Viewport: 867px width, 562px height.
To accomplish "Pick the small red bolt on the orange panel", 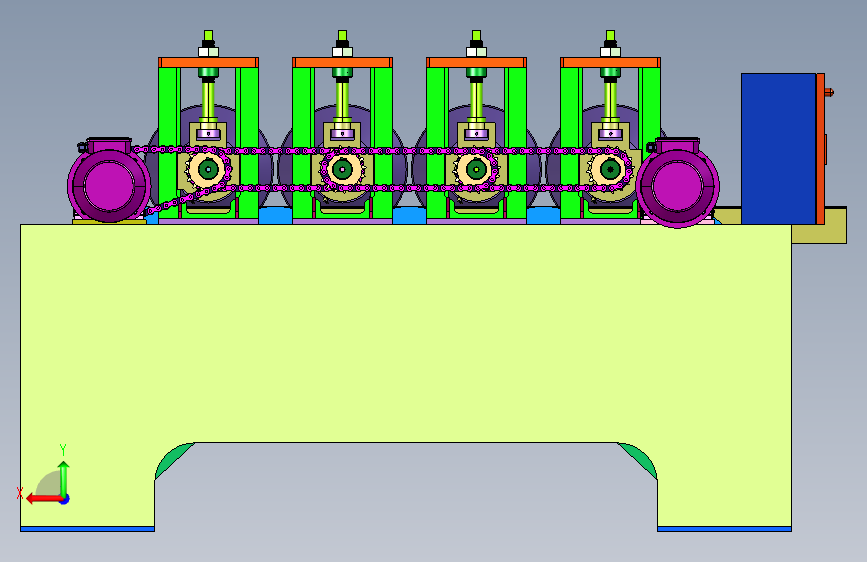I will point(829,92).
